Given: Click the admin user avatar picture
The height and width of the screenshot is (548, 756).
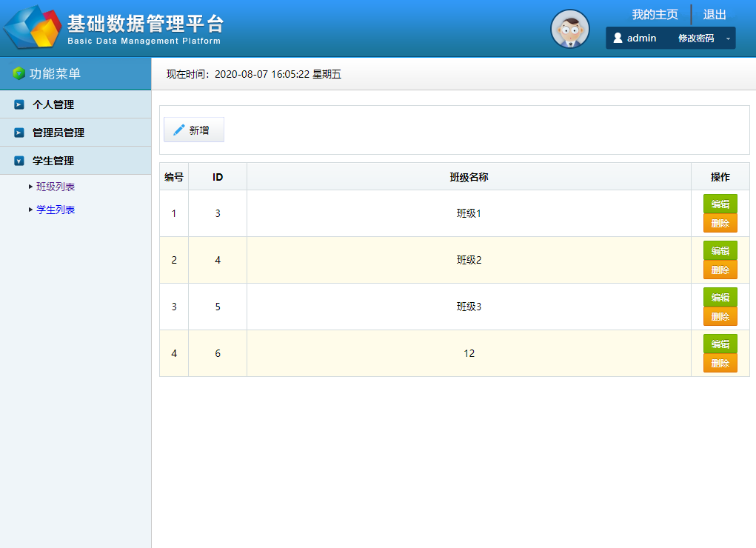Looking at the screenshot, I should point(569,30).
